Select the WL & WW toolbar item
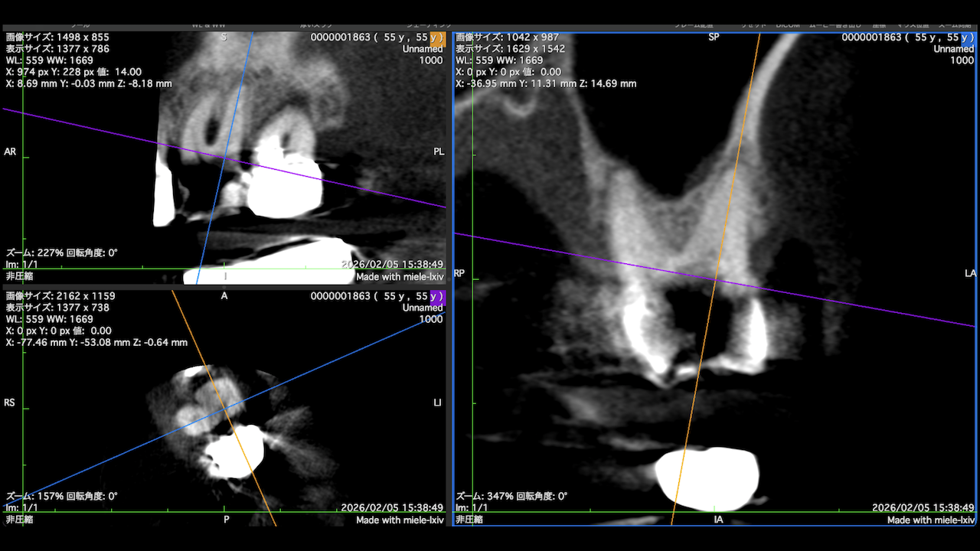The width and height of the screenshot is (980, 551). [x=207, y=25]
